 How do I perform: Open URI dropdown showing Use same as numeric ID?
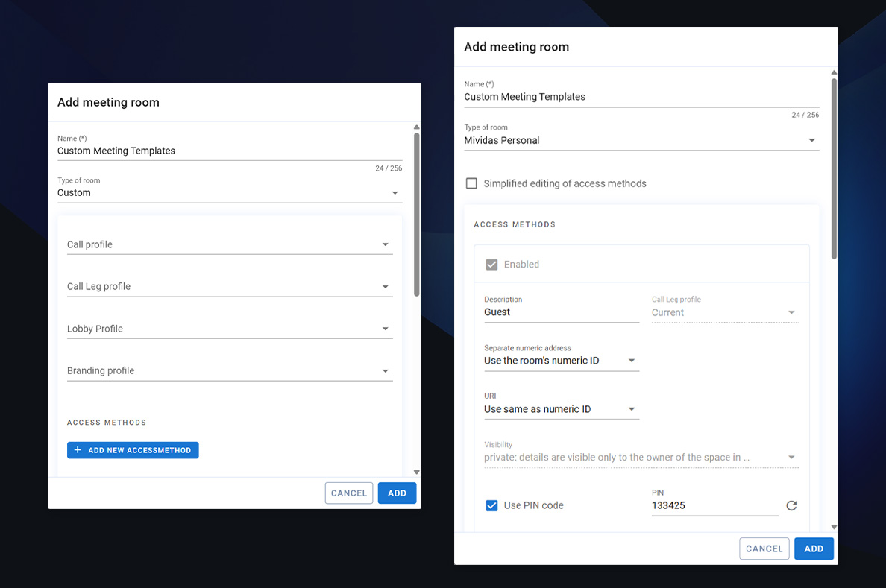561,409
